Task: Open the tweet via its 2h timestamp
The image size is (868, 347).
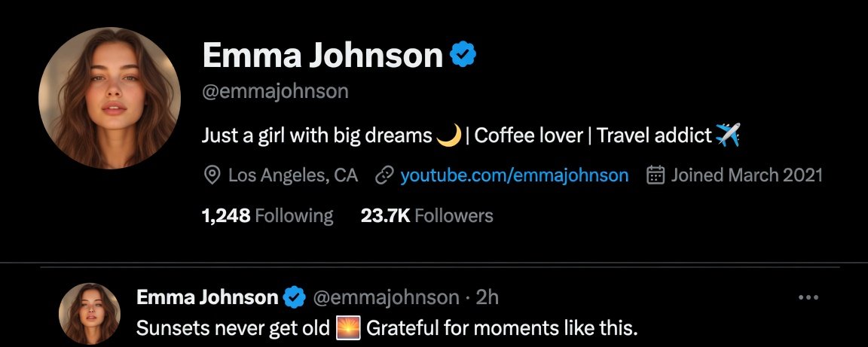Action: [487, 298]
